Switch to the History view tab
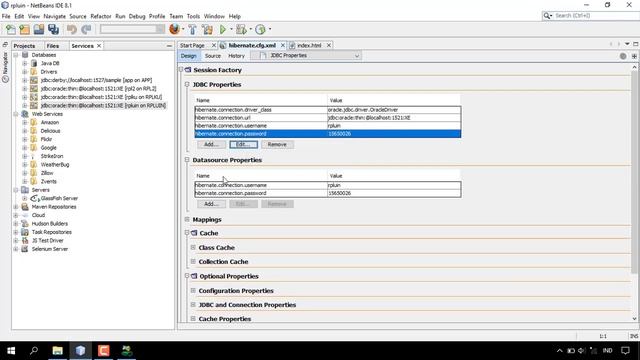The width and height of the screenshot is (640, 360). pos(236,56)
